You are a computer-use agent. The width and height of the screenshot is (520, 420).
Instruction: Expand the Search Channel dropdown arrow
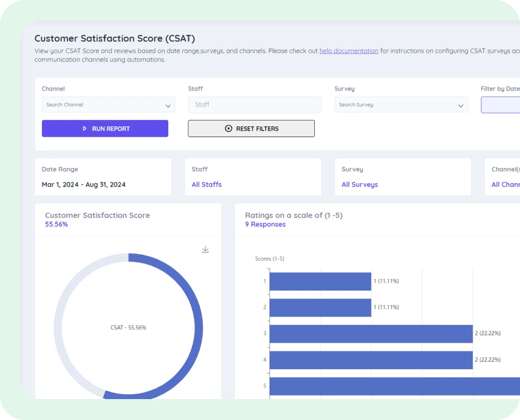(x=168, y=105)
